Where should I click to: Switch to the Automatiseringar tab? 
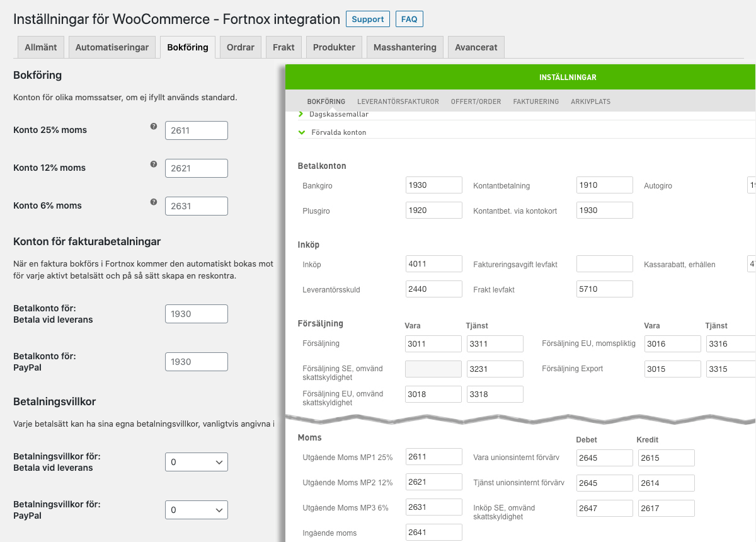(x=112, y=47)
